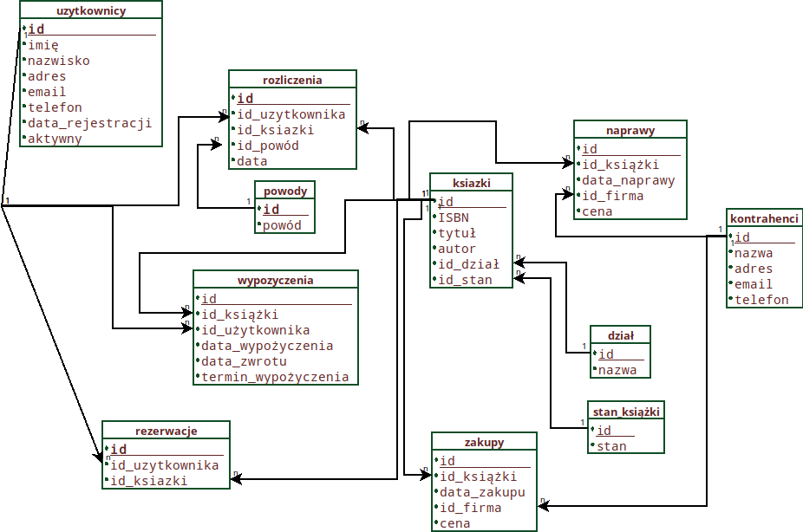
Task: Select the stan field in stan_książki
Action: click(x=611, y=446)
